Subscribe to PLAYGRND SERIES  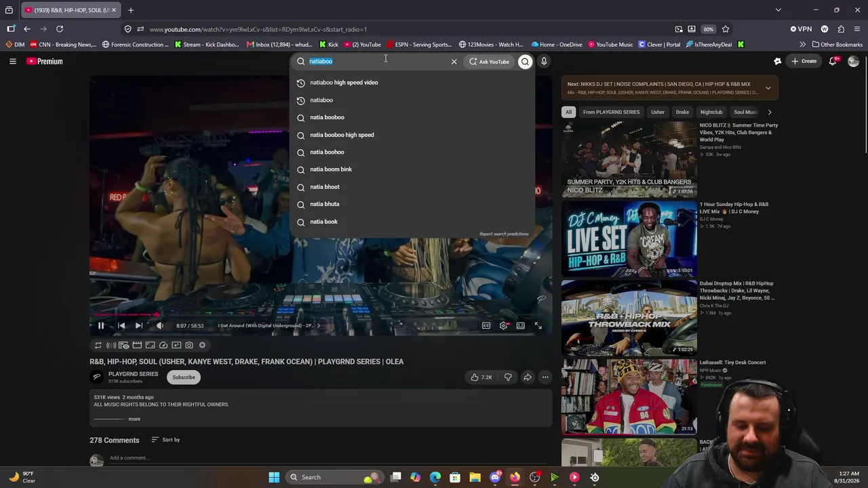click(184, 378)
